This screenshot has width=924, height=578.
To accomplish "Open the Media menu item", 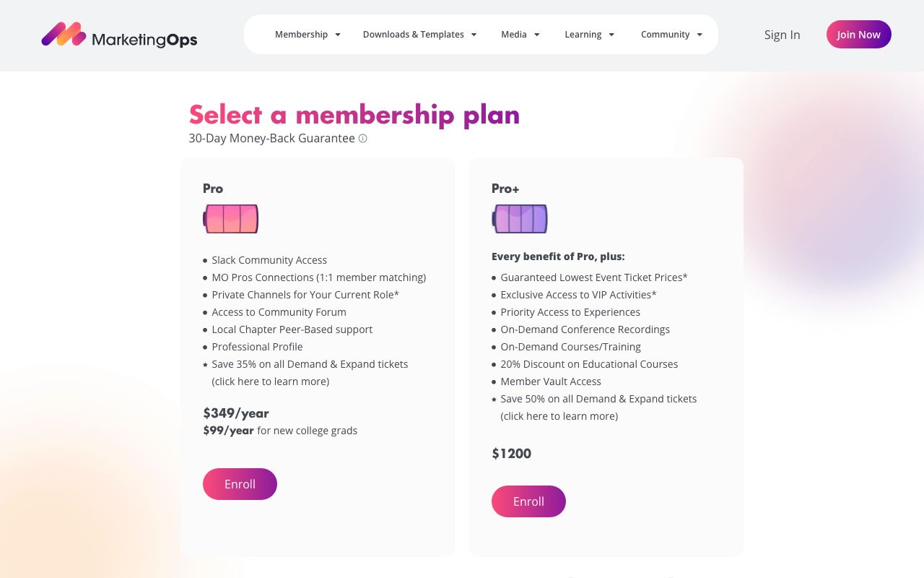I will click(513, 34).
